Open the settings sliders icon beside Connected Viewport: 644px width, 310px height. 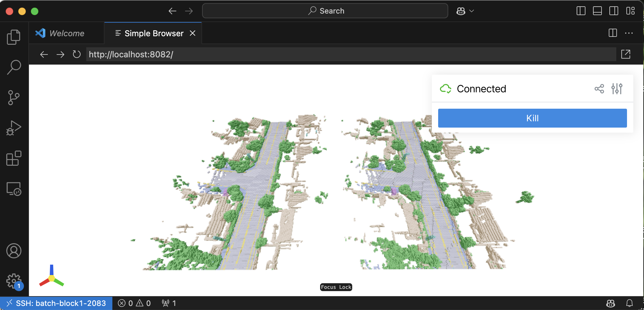point(617,89)
